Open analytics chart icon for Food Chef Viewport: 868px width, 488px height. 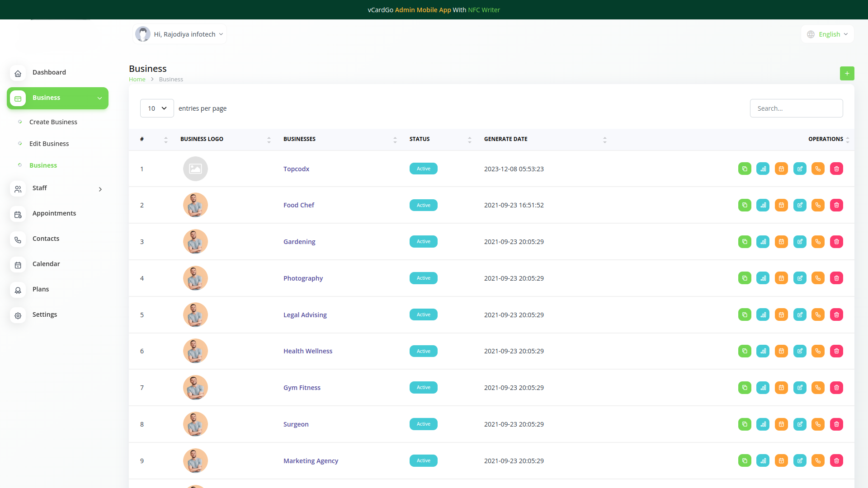763,205
